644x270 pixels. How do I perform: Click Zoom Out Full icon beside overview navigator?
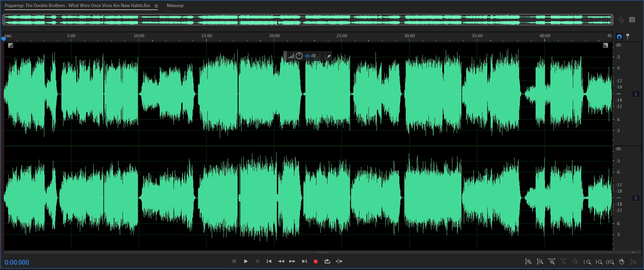(621, 20)
